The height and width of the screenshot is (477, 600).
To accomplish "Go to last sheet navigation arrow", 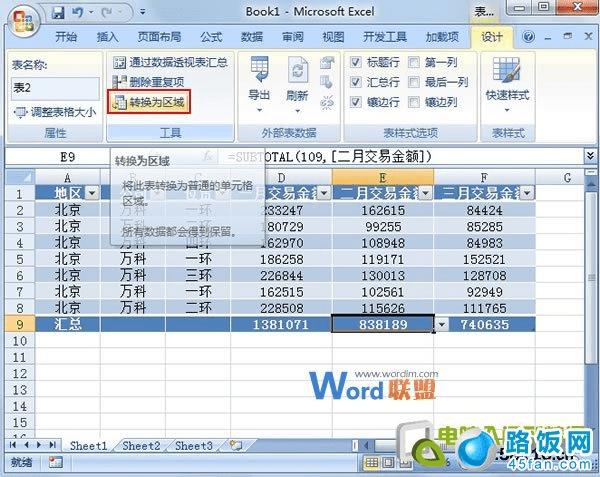I will coord(52,444).
